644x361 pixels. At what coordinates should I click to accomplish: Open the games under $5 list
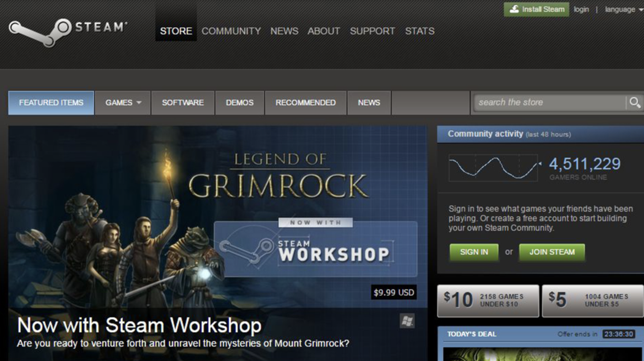point(593,301)
